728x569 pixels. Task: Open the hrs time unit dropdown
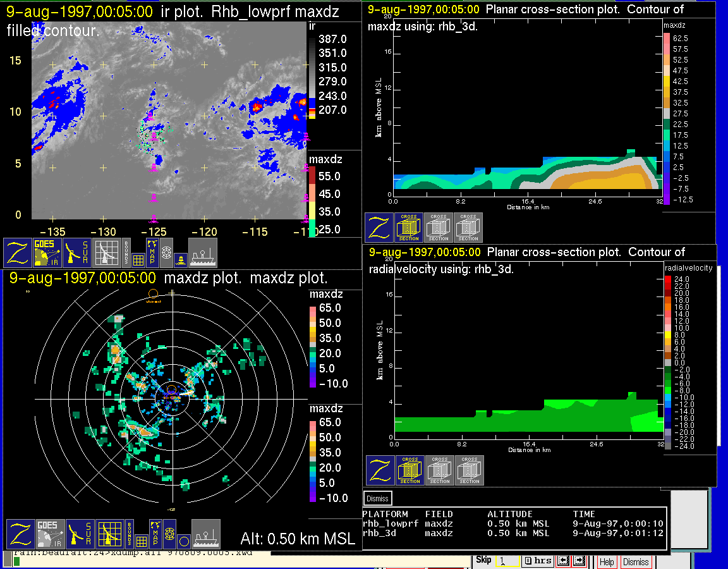tap(538, 561)
